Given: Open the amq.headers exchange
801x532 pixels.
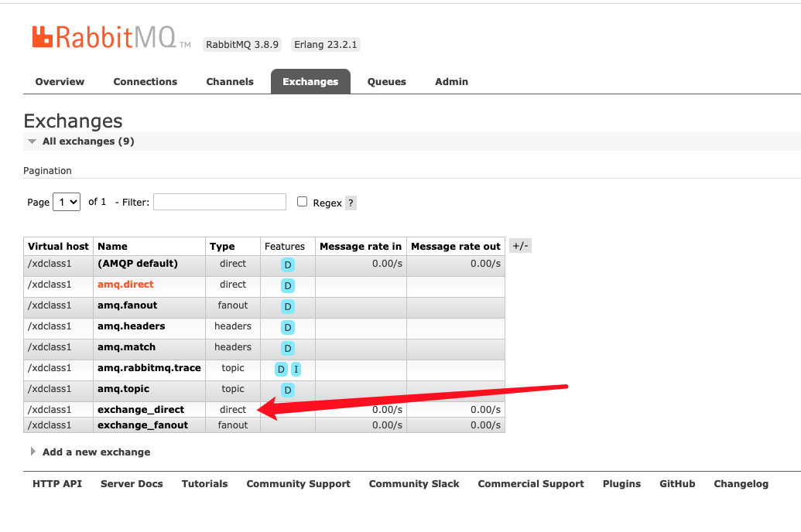Looking at the screenshot, I should (132, 327).
